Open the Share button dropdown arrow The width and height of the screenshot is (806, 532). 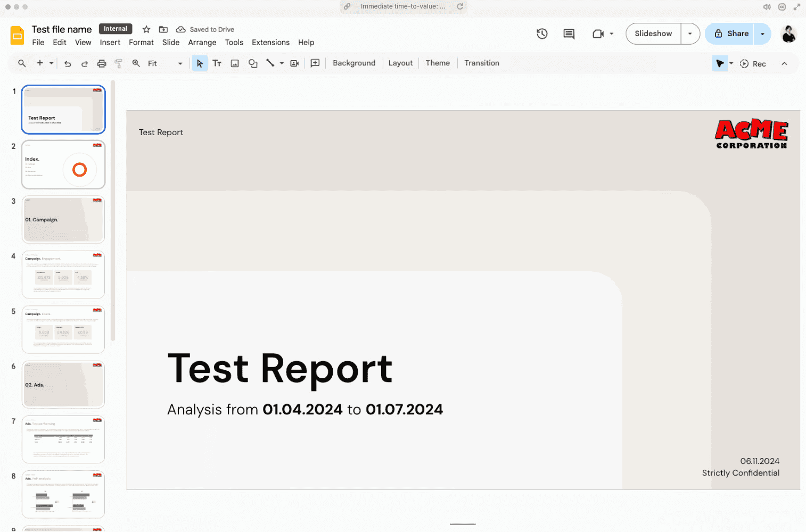click(762, 34)
